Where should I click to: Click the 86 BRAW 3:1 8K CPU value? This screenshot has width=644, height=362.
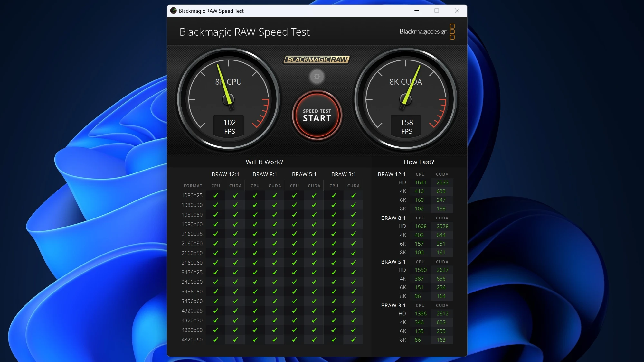[x=417, y=340]
